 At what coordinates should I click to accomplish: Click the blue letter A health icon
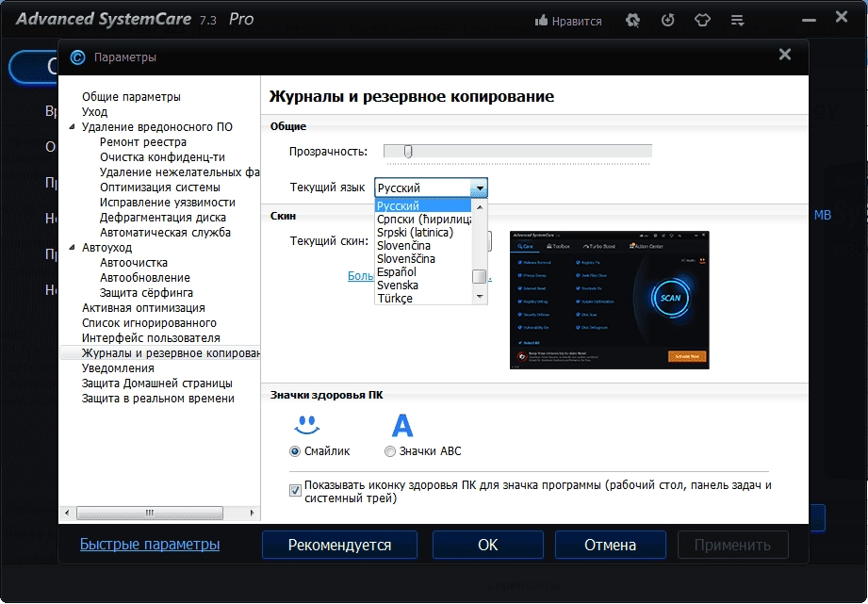[402, 425]
